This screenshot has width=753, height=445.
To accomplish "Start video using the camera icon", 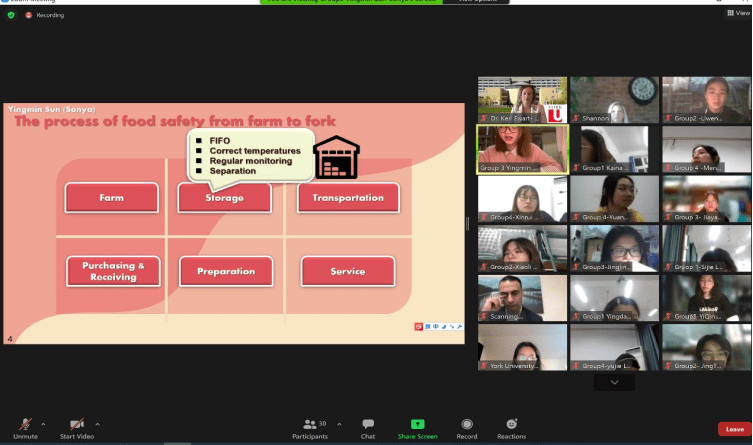I will 77,424.
